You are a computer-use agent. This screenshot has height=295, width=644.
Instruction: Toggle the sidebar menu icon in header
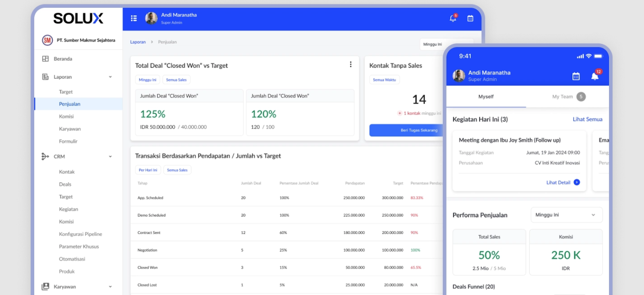click(134, 18)
